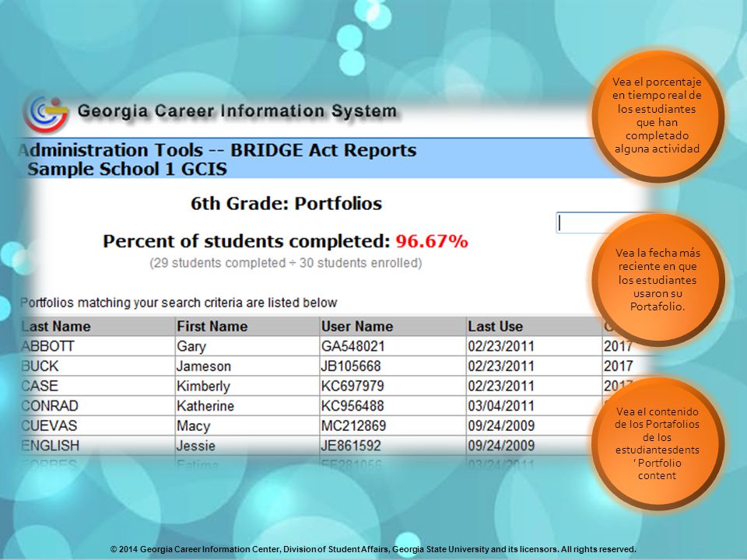Viewport: 747px width, 560px height.
Task: Select the ENGLISH last name cell
Action: (50, 446)
